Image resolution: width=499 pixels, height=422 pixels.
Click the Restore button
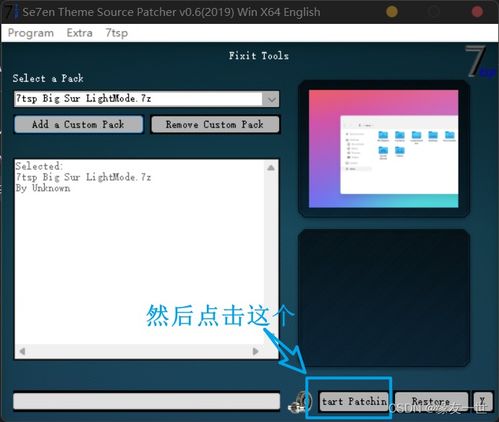[431, 401]
